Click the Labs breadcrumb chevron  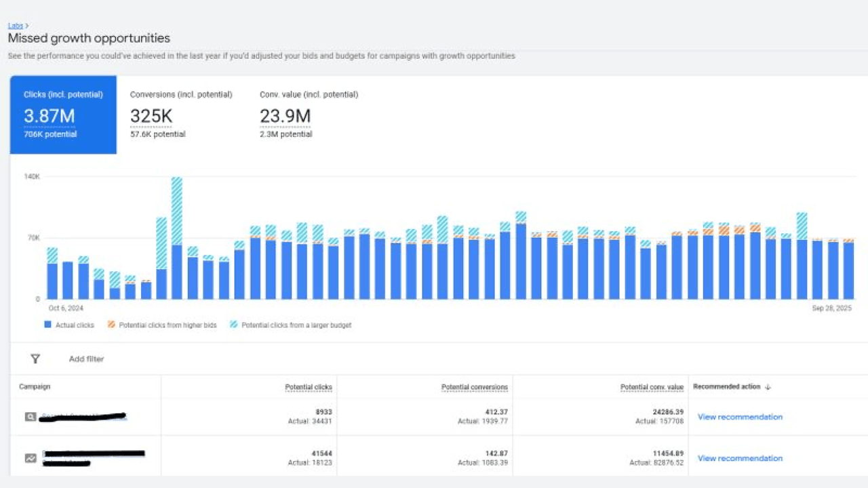click(27, 26)
